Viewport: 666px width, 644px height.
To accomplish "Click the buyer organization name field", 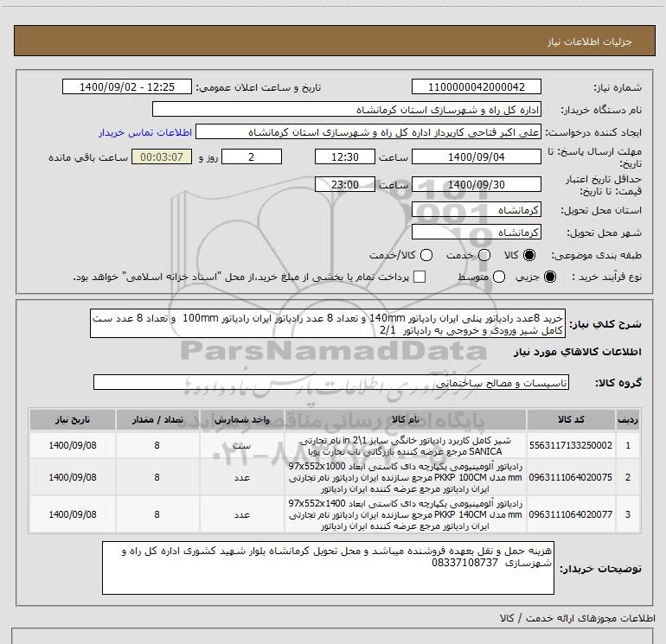I will pyautogui.click(x=347, y=109).
